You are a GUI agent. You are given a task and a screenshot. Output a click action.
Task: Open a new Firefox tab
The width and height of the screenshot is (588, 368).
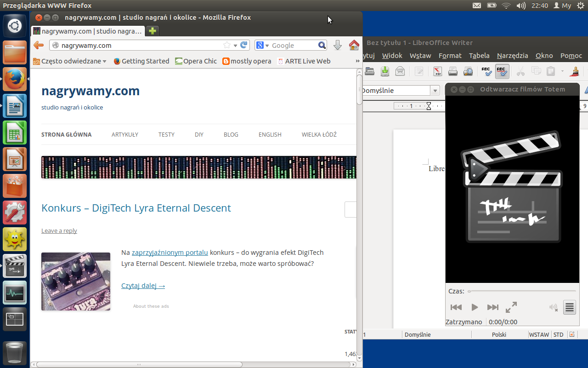coord(153,31)
